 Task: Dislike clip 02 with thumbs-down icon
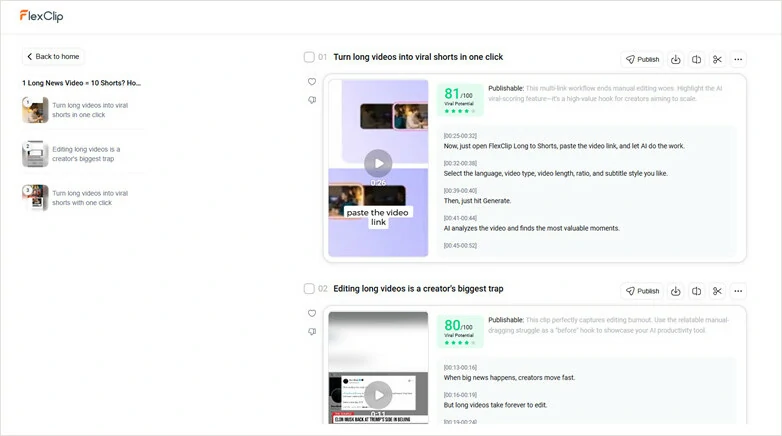click(x=312, y=331)
